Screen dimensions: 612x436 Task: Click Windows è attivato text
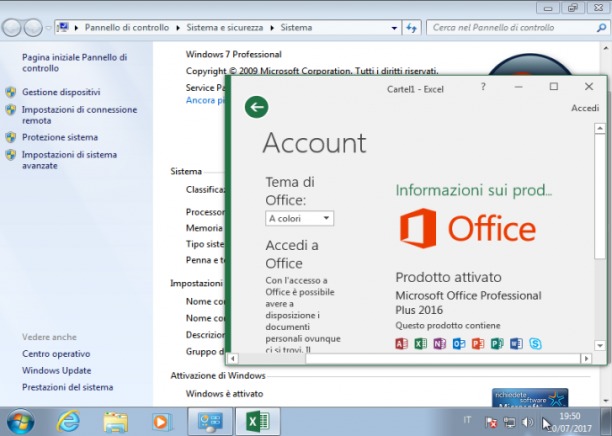[x=224, y=393]
